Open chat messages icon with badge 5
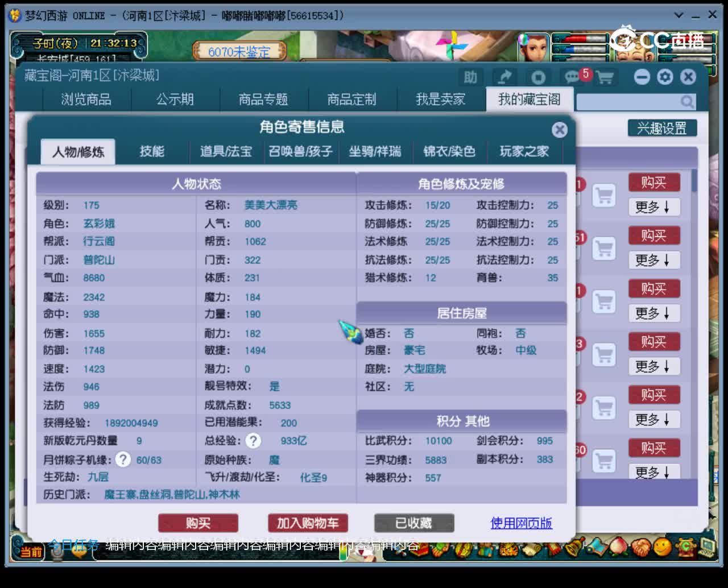Viewport: 728px width, 588px height. 572,77
